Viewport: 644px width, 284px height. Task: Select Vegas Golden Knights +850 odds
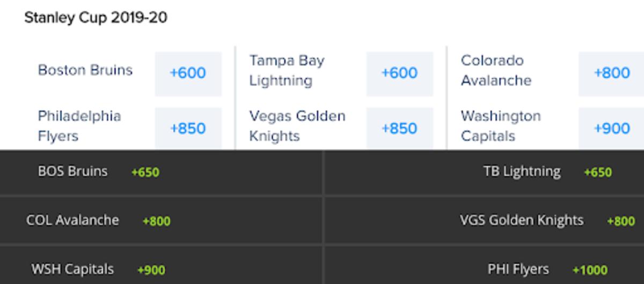399,129
